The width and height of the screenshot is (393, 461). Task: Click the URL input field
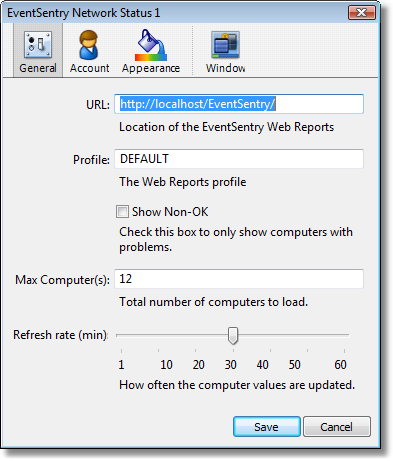(239, 104)
